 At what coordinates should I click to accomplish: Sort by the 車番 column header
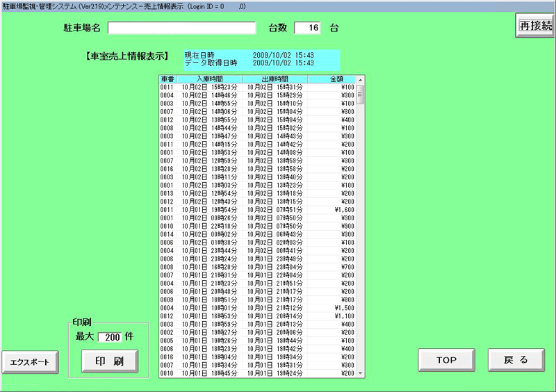coord(167,79)
